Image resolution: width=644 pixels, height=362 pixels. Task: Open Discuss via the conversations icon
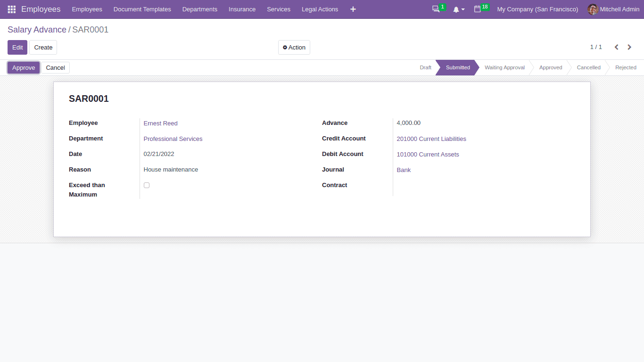(x=435, y=9)
